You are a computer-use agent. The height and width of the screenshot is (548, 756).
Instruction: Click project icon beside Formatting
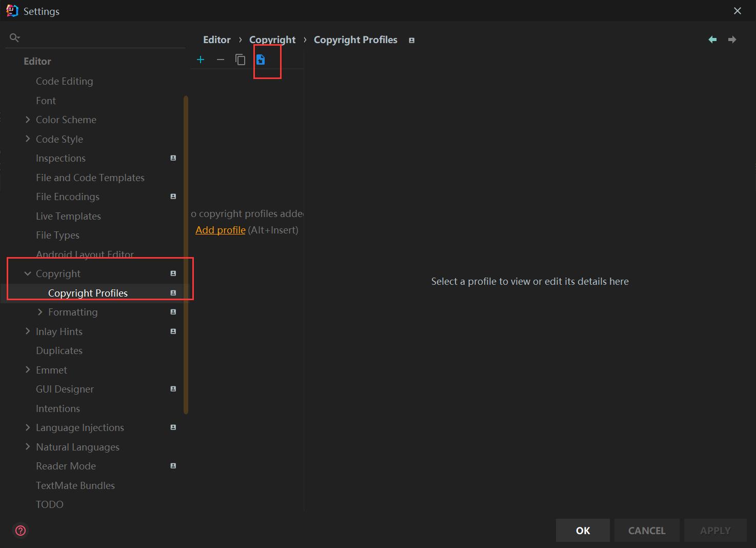(x=173, y=312)
